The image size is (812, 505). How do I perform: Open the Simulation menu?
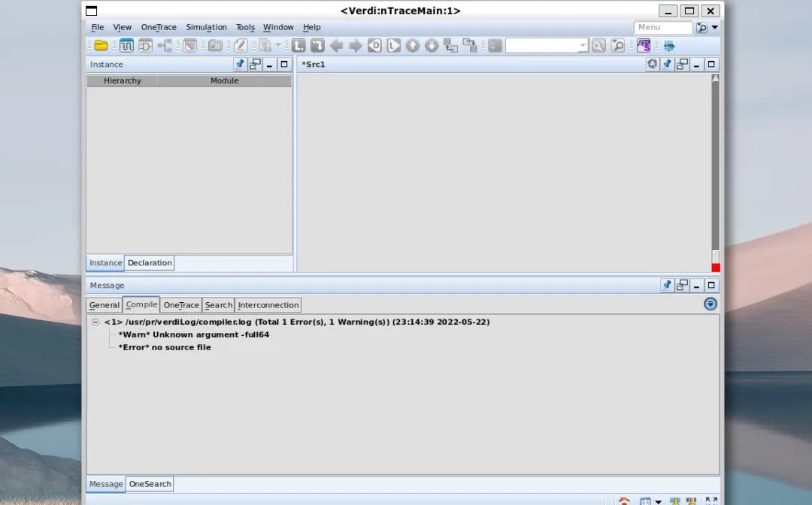pyautogui.click(x=206, y=27)
